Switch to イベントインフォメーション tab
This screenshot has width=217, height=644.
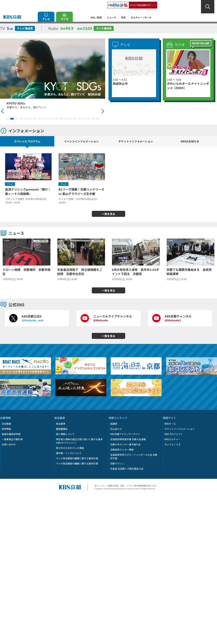point(81,141)
